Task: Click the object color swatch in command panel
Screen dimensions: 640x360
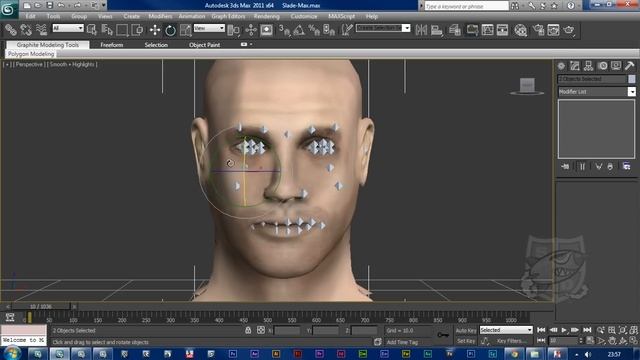Action: coord(631,79)
